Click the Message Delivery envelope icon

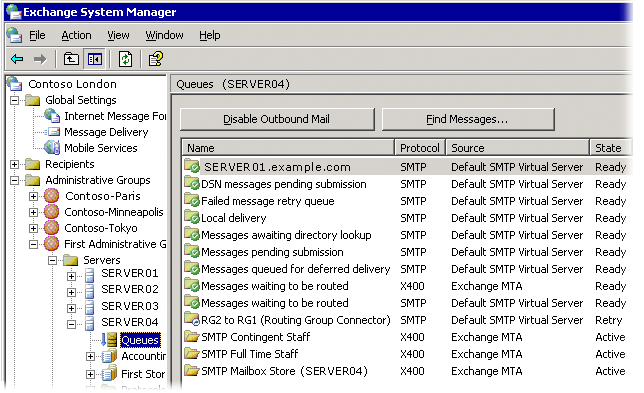[53, 132]
